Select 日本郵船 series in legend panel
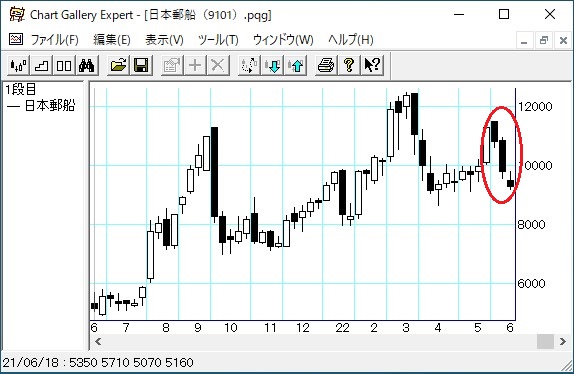 pos(41,106)
